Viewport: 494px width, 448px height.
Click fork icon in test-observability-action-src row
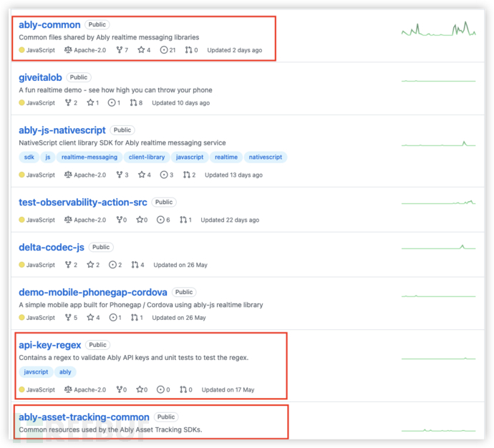[x=120, y=220]
